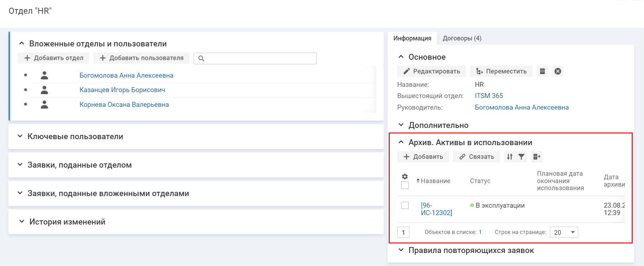Expand the Ключевые пользователи section

coord(75,136)
